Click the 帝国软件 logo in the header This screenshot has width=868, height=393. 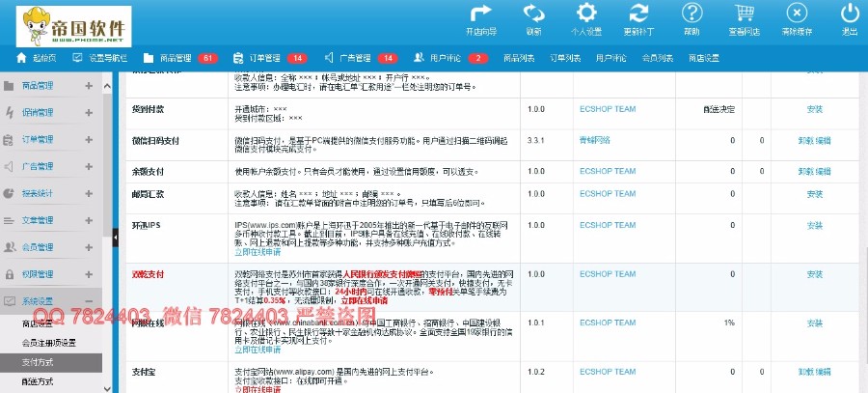73,26
